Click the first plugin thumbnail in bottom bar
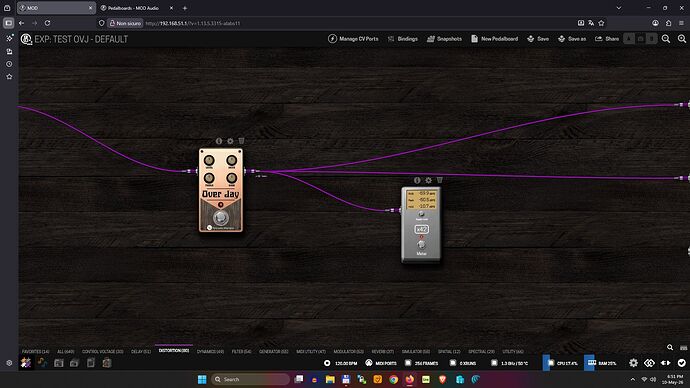This screenshot has height=388, width=690. [26, 363]
